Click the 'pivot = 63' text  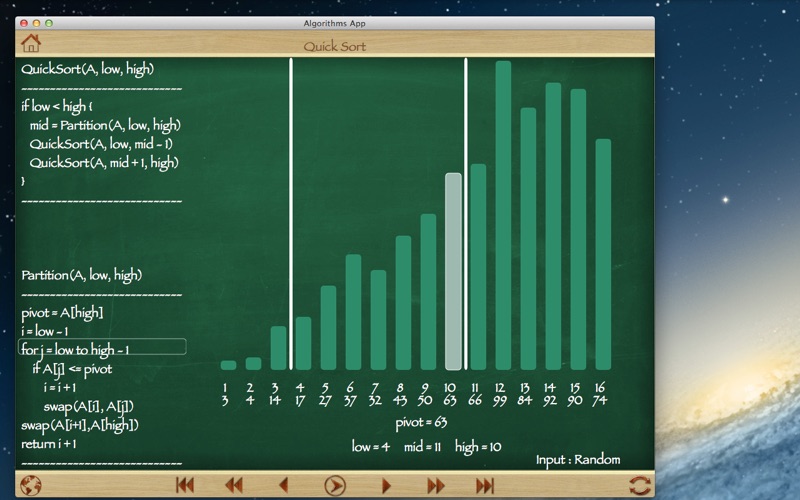(421, 423)
